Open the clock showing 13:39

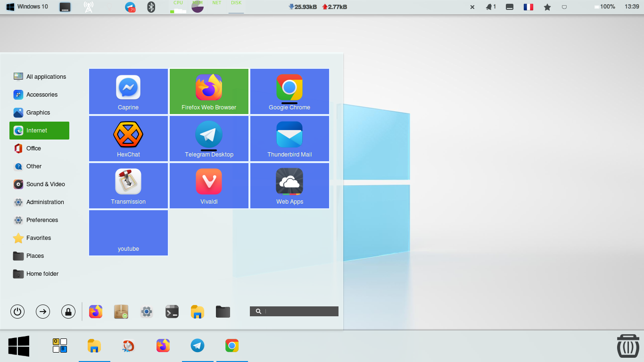tap(632, 7)
